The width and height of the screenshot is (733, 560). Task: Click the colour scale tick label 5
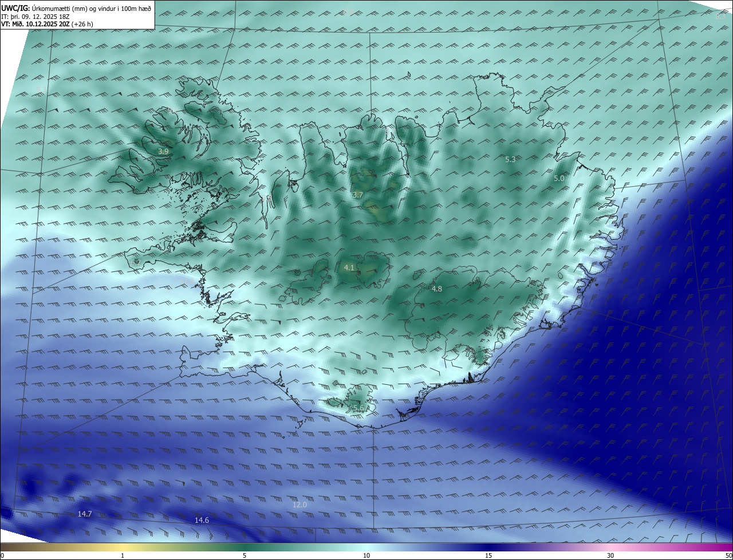pyautogui.click(x=245, y=556)
